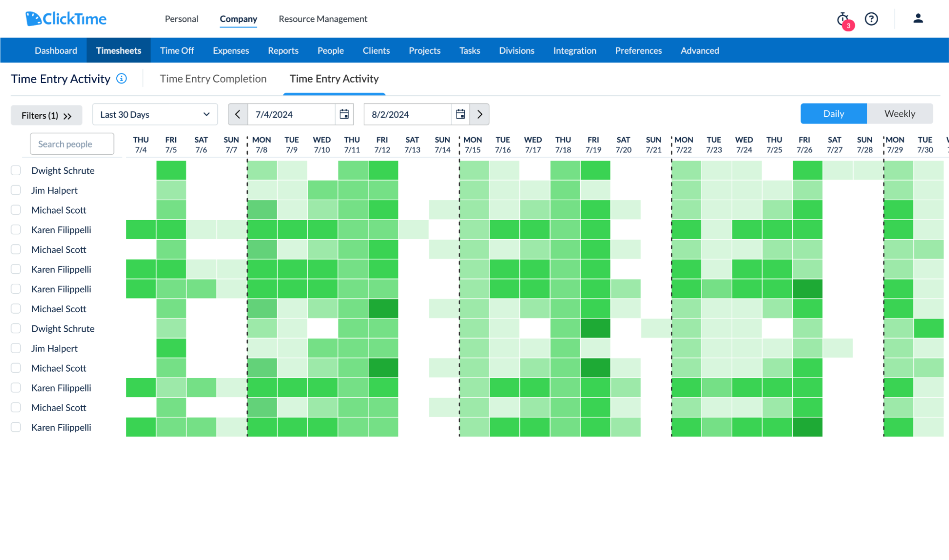Go to the Dashboard menu item
The image size is (949, 560).
(x=56, y=50)
